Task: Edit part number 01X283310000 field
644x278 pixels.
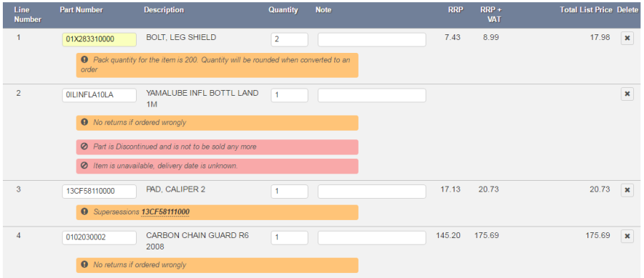Action: point(99,40)
